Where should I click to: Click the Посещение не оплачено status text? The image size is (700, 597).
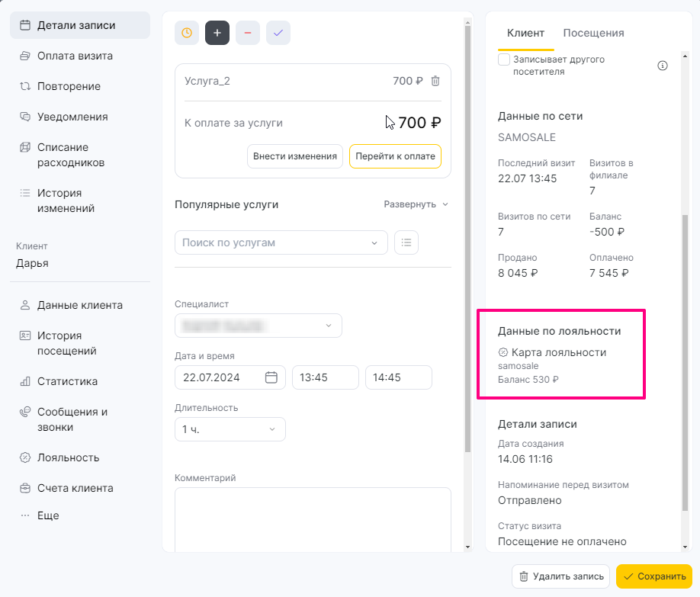pos(562,541)
